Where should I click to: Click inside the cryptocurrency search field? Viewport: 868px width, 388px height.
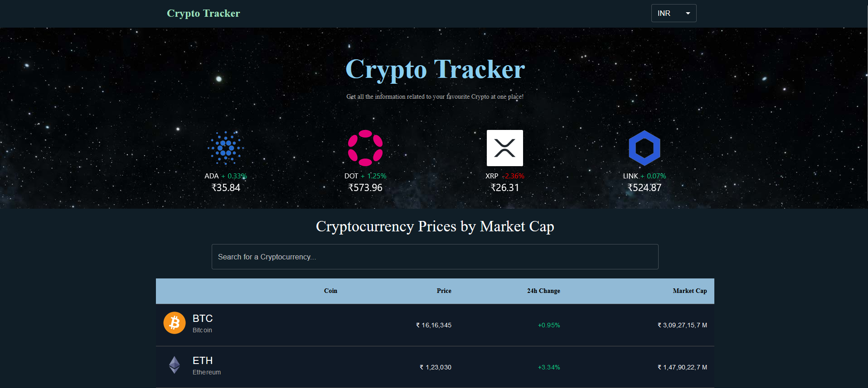(434, 257)
